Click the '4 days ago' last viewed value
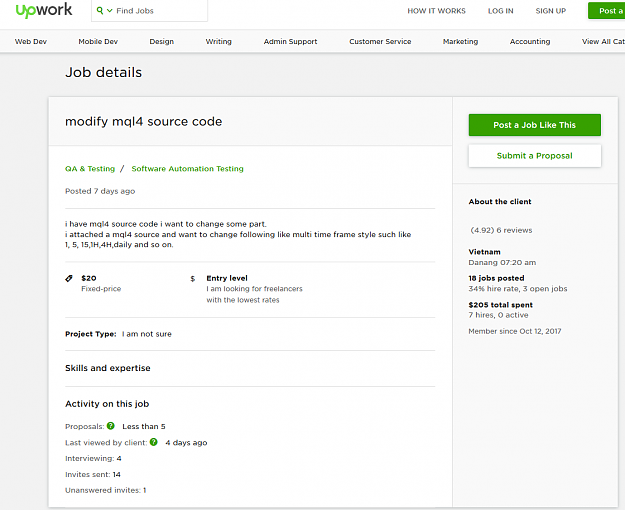The image size is (625, 510). (186, 443)
